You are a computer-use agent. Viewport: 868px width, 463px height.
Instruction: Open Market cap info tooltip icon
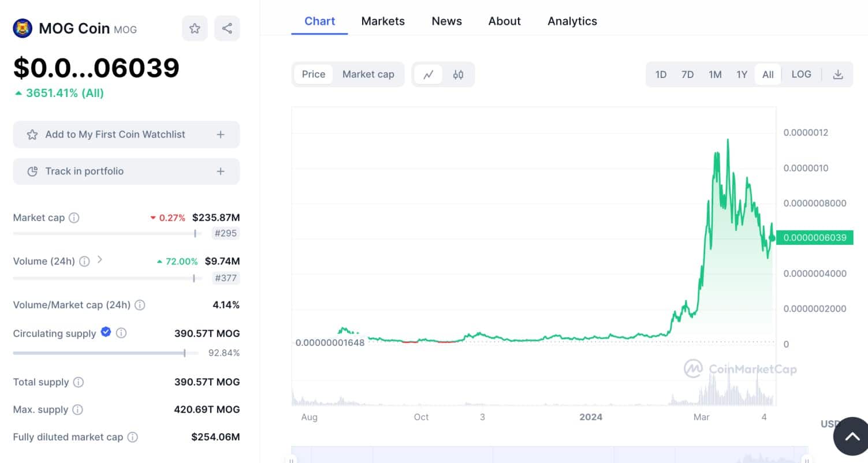[x=74, y=218]
